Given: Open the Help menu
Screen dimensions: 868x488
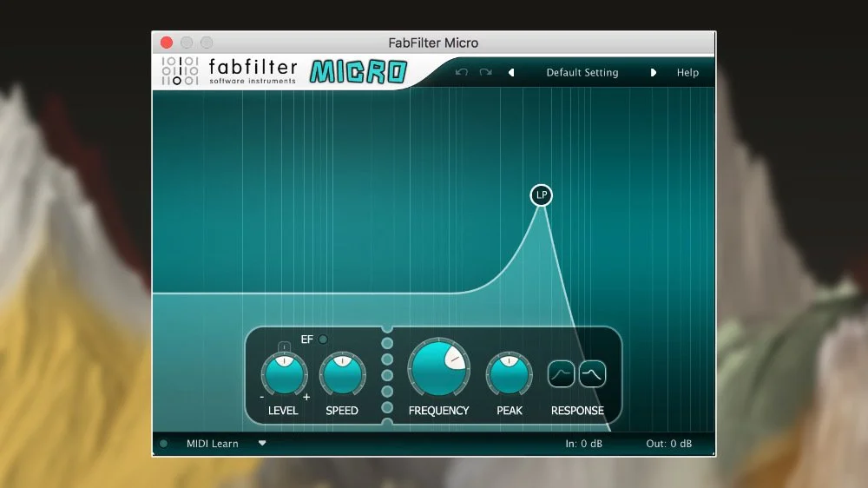Looking at the screenshot, I should pos(687,73).
